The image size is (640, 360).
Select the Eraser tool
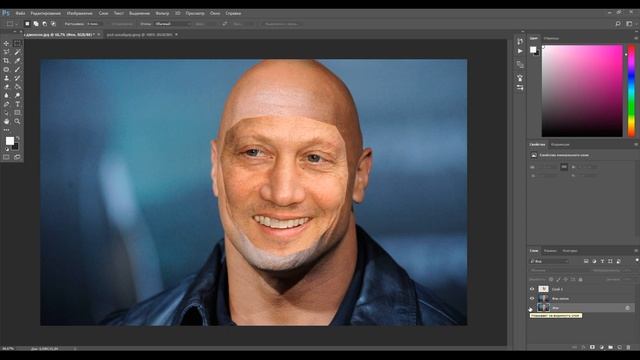coord(6,87)
